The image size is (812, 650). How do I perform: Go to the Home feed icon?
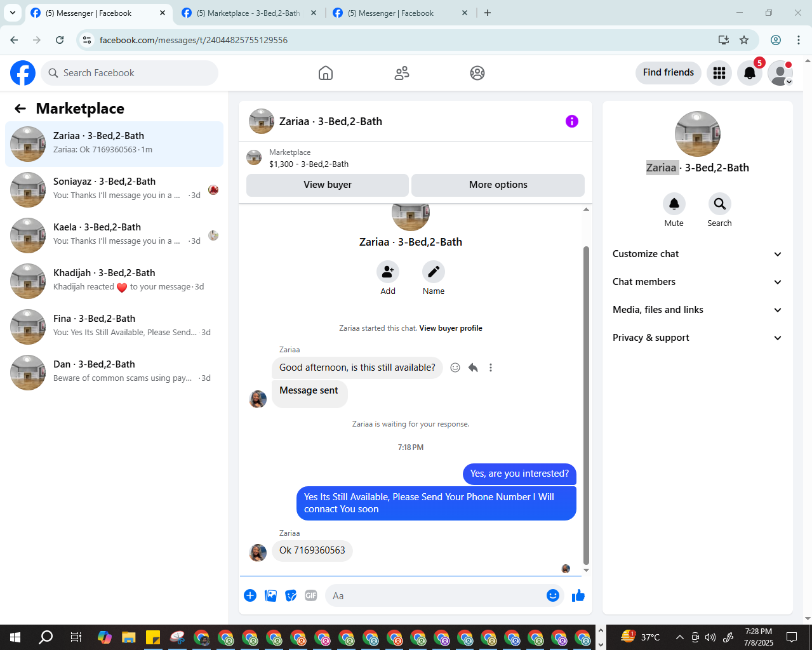coord(326,73)
